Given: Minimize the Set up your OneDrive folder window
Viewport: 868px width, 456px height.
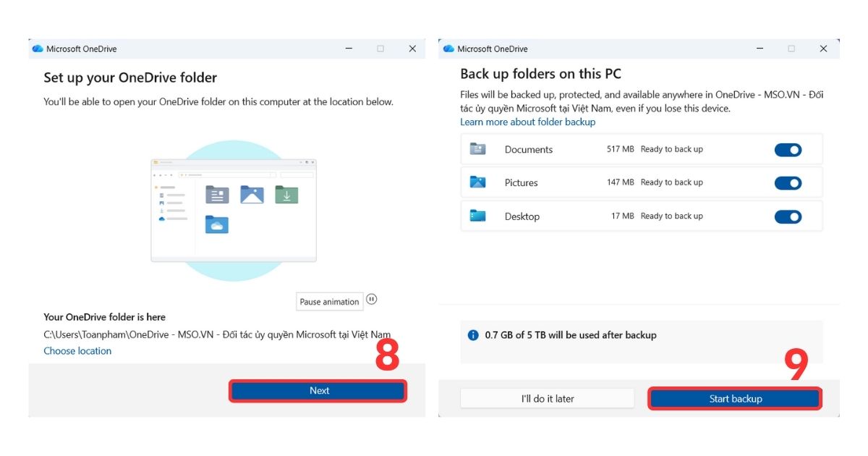Looking at the screenshot, I should pyautogui.click(x=349, y=48).
